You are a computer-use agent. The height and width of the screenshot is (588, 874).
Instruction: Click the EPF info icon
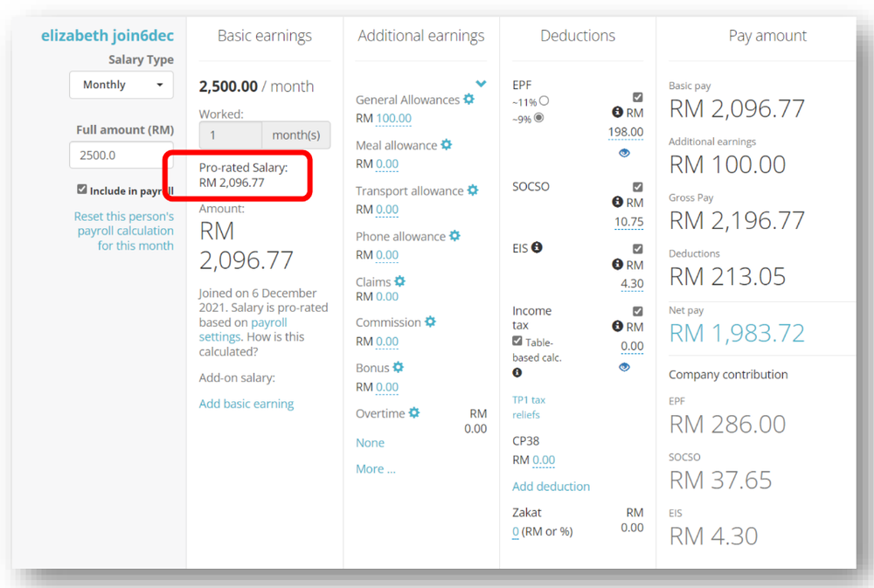[x=618, y=112]
